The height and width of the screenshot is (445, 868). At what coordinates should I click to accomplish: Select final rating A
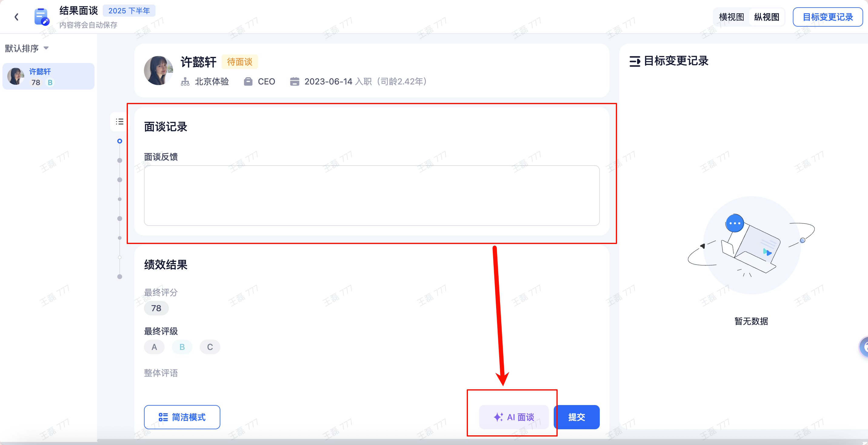click(x=154, y=347)
